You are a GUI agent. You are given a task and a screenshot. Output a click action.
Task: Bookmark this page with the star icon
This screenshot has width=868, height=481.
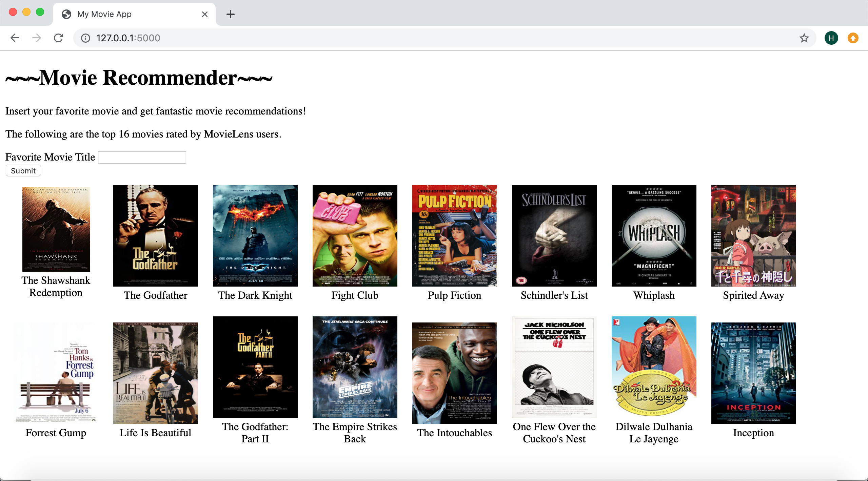coord(804,38)
